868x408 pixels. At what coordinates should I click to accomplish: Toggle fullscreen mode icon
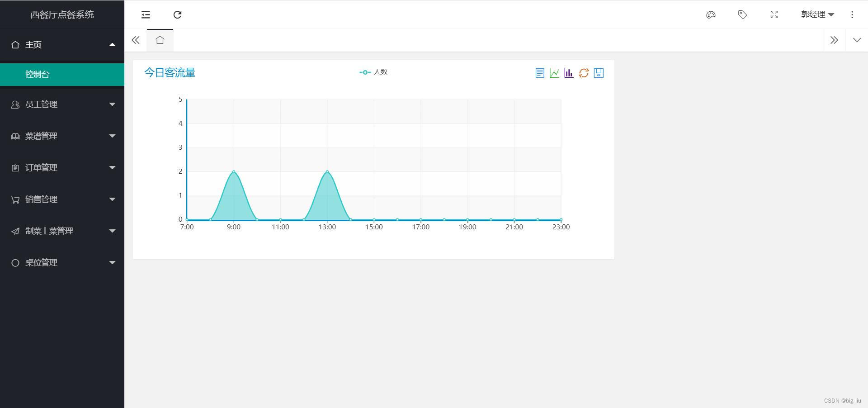774,14
